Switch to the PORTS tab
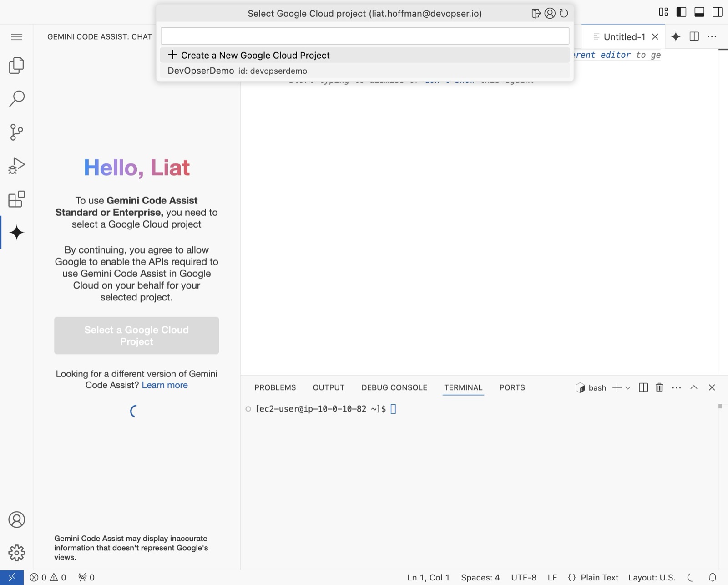 point(512,387)
